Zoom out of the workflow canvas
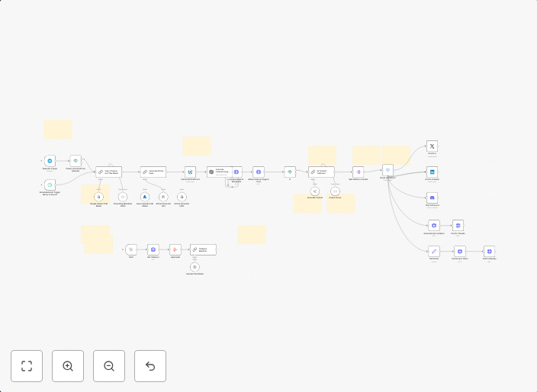 tap(109, 366)
